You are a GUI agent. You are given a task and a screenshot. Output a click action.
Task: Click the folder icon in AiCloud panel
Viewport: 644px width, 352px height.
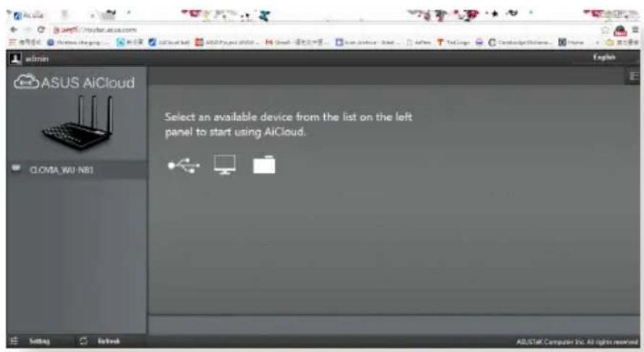click(263, 165)
